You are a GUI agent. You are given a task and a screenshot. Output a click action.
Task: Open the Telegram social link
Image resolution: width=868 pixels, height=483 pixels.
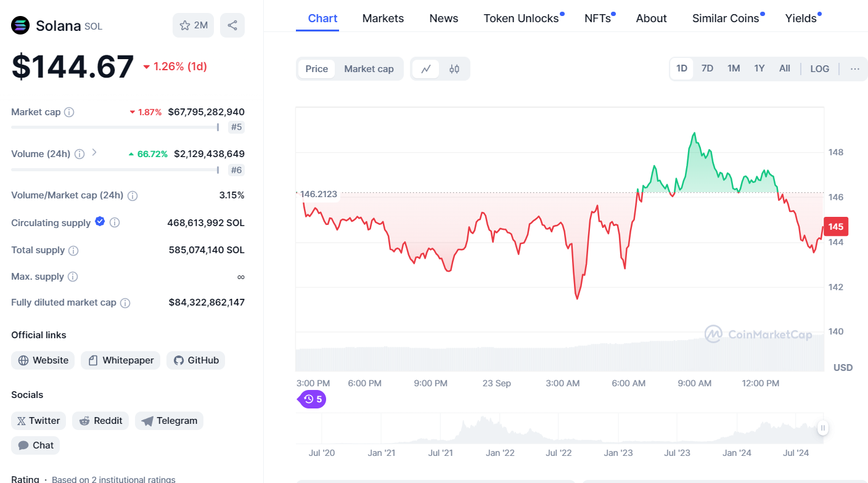[170, 421]
